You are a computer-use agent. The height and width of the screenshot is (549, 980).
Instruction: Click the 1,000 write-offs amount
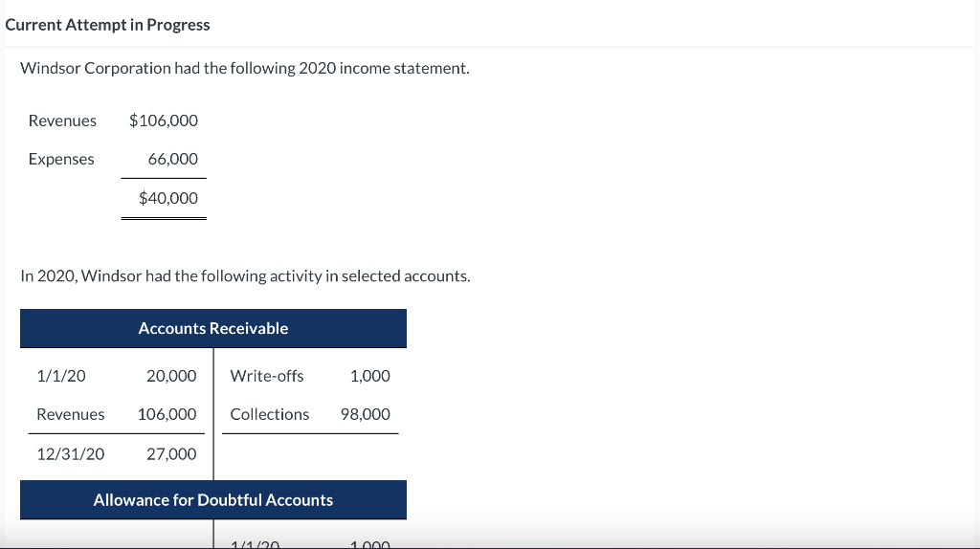(x=370, y=376)
